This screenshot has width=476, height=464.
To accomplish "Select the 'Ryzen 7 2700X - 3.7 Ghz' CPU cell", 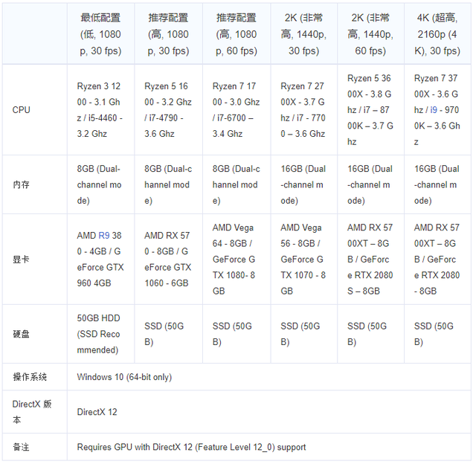I will (304, 110).
